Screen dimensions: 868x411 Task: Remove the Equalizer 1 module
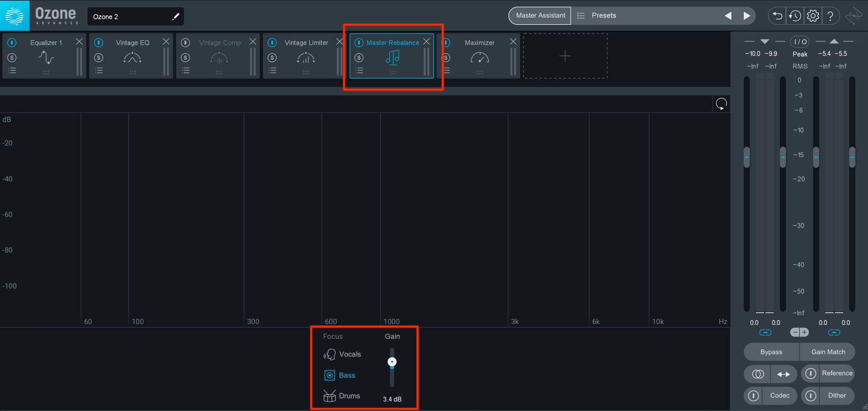point(79,41)
